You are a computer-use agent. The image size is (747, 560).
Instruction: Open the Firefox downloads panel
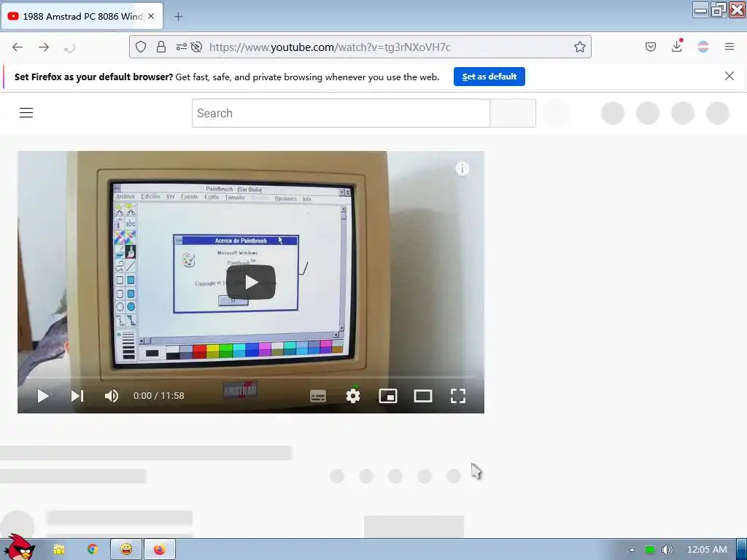click(677, 46)
